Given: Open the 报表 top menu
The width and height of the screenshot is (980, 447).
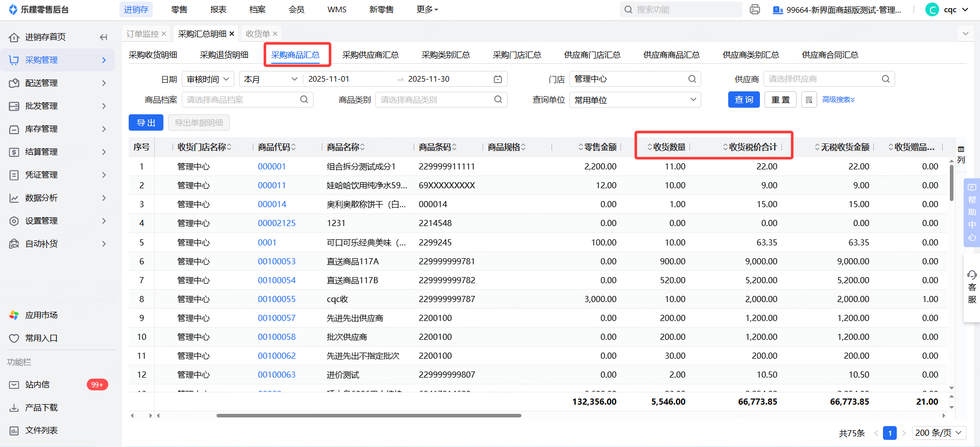Looking at the screenshot, I should pos(218,10).
